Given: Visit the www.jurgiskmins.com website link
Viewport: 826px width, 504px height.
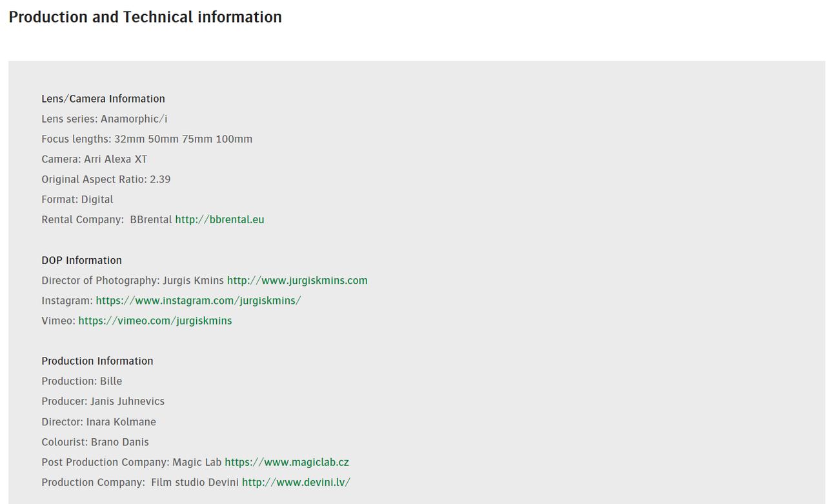Looking at the screenshot, I should tap(297, 280).
